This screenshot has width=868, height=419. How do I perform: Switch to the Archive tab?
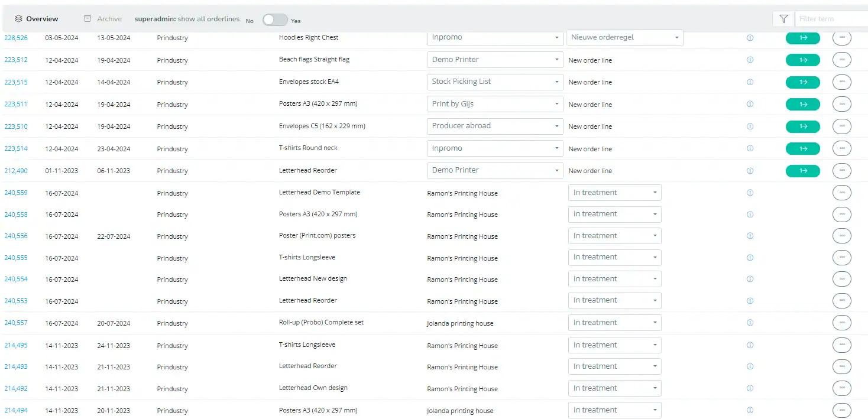click(x=103, y=19)
